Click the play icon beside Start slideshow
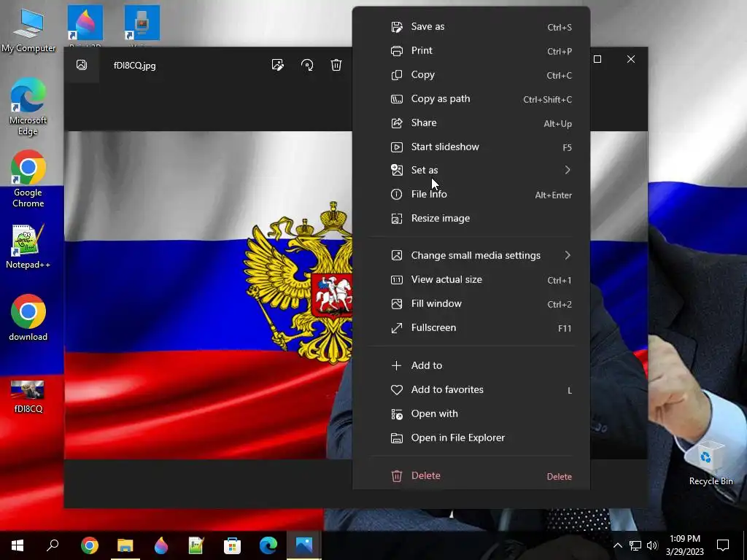The width and height of the screenshot is (747, 560). [x=396, y=147]
